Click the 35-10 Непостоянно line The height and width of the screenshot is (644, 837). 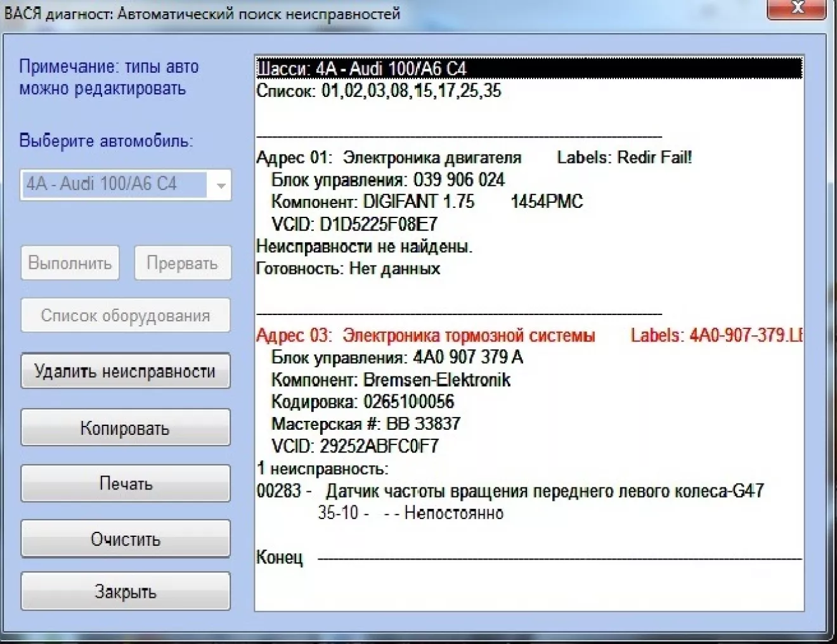tap(411, 513)
